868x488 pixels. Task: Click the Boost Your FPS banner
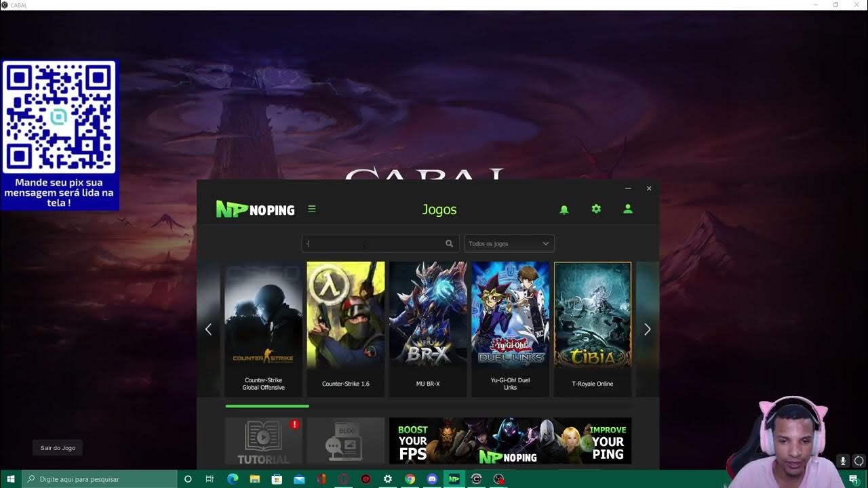510,441
